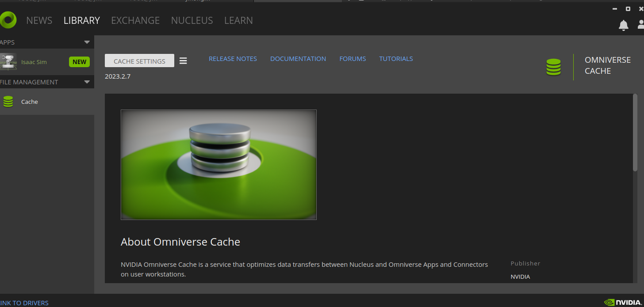Minimize the launcher window

tap(615, 9)
